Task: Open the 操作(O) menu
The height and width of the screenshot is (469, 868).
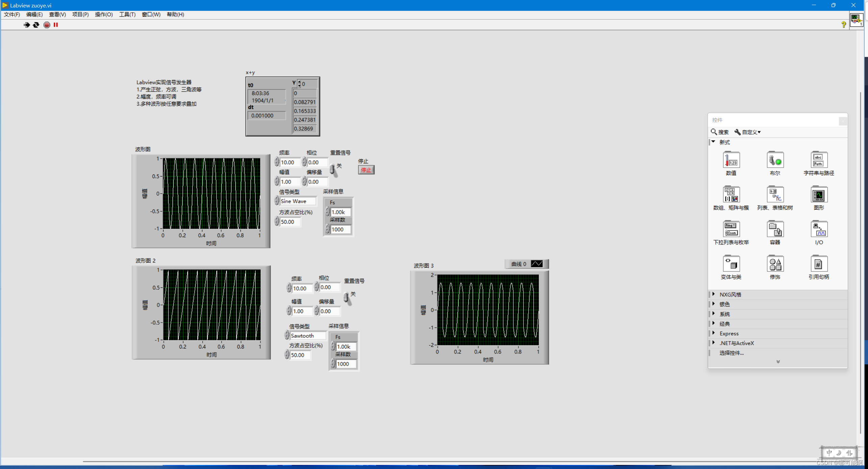Action: (x=104, y=15)
